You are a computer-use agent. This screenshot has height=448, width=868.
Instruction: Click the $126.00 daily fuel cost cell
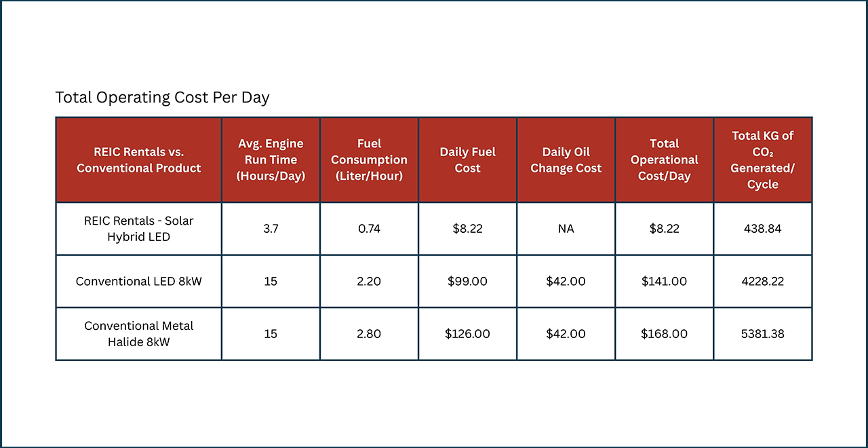click(467, 334)
